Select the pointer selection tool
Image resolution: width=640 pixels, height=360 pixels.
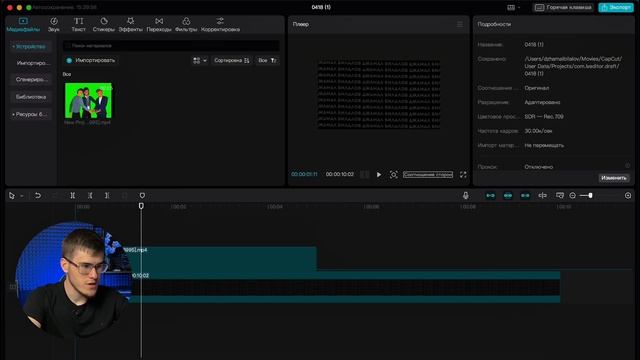tap(11, 196)
